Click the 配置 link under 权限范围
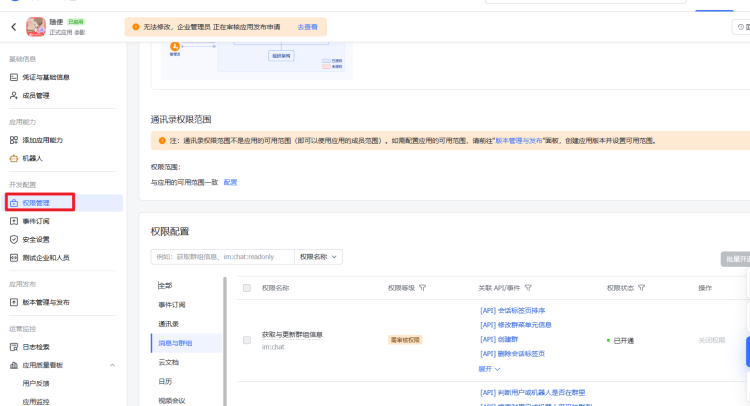Image resolution: width=750 pixels, height=406 pixels. pos(230,182)
